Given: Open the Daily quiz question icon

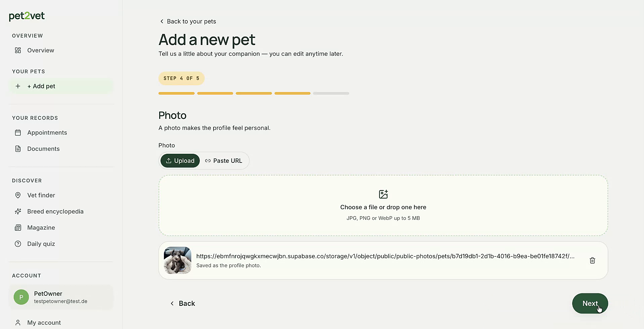Looking at the screenshot, I should pos(18,244).
